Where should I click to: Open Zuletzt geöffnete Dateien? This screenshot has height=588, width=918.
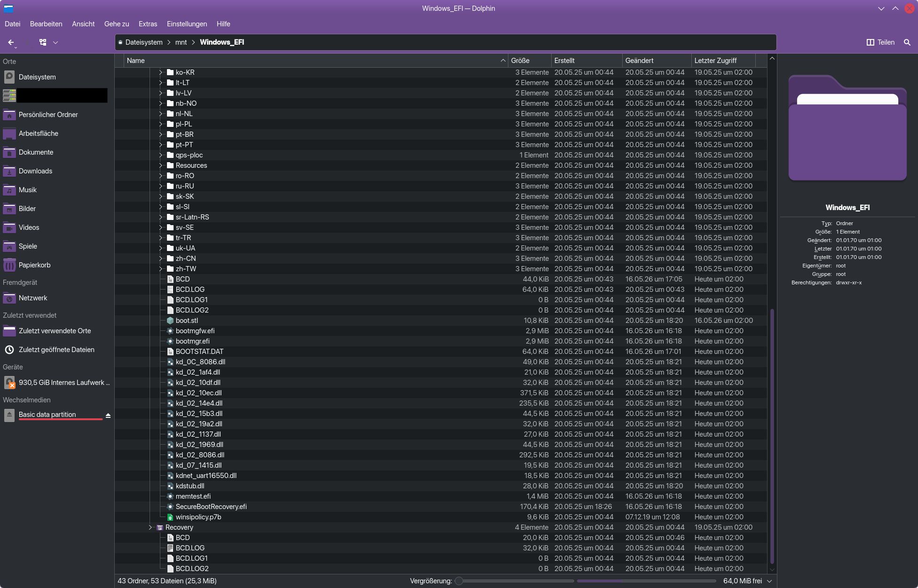pos(56,350)
